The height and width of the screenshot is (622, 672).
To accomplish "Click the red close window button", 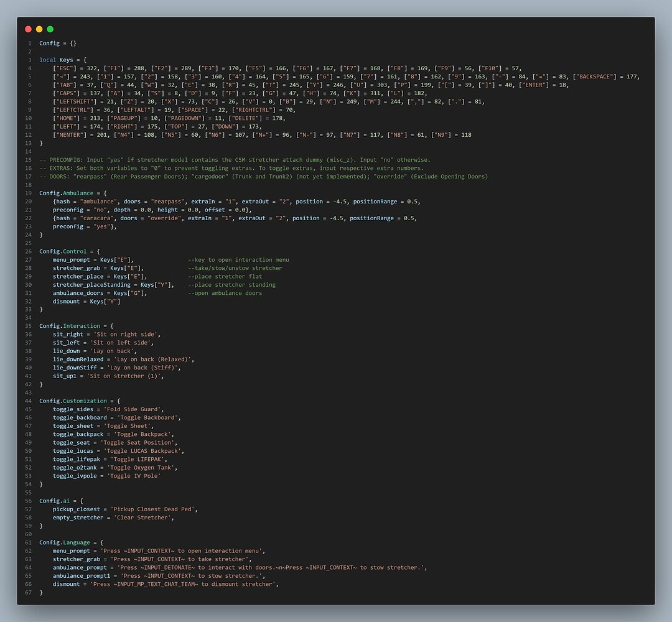I will click(x=28, y=29).
